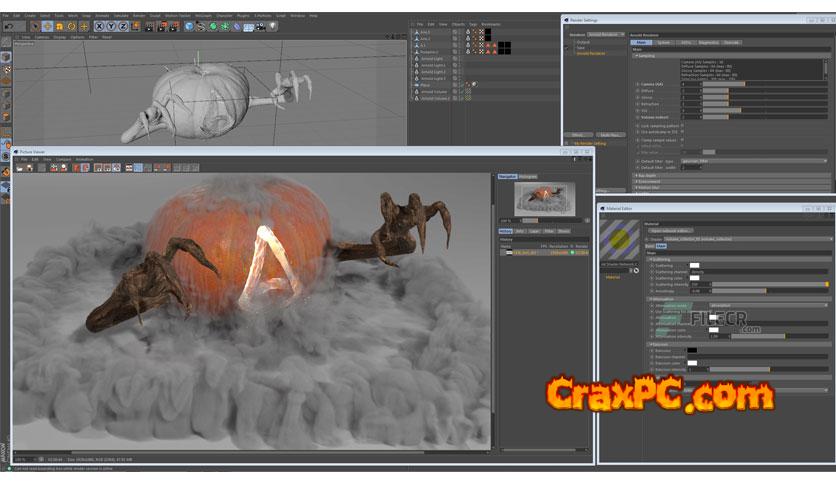Screen dimensions: 836x484
Task: Click the Scattering channel input field
Action: [x=759, y=272]
